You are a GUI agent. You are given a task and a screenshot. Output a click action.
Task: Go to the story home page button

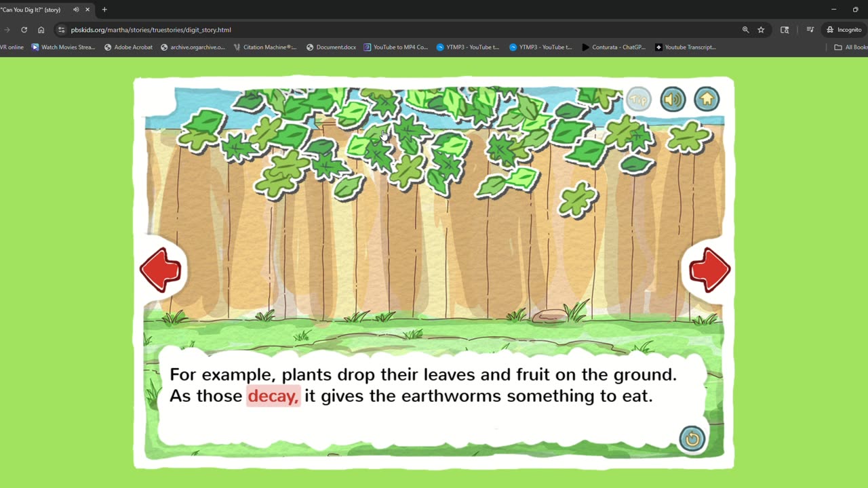coord(707,100)
